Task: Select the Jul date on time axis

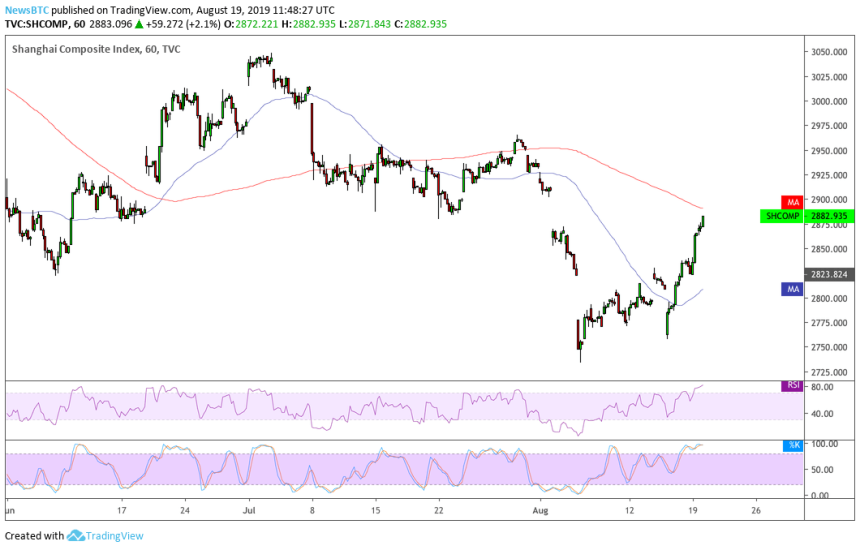Action: (x=247, y=509)
